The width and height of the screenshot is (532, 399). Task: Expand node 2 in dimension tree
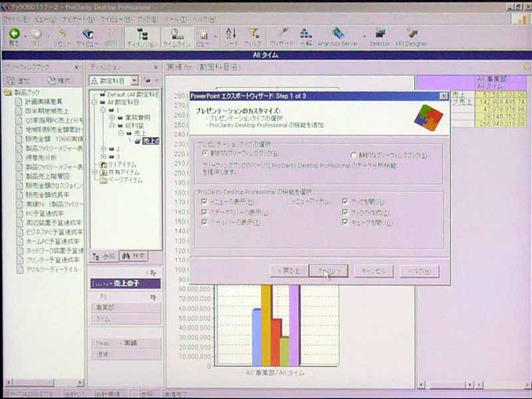pyautogui.click(x=103, y=149)
